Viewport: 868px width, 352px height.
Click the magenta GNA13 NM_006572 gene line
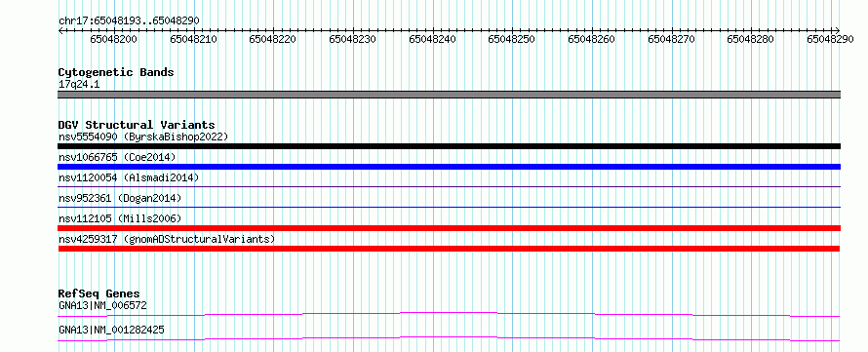449,314
